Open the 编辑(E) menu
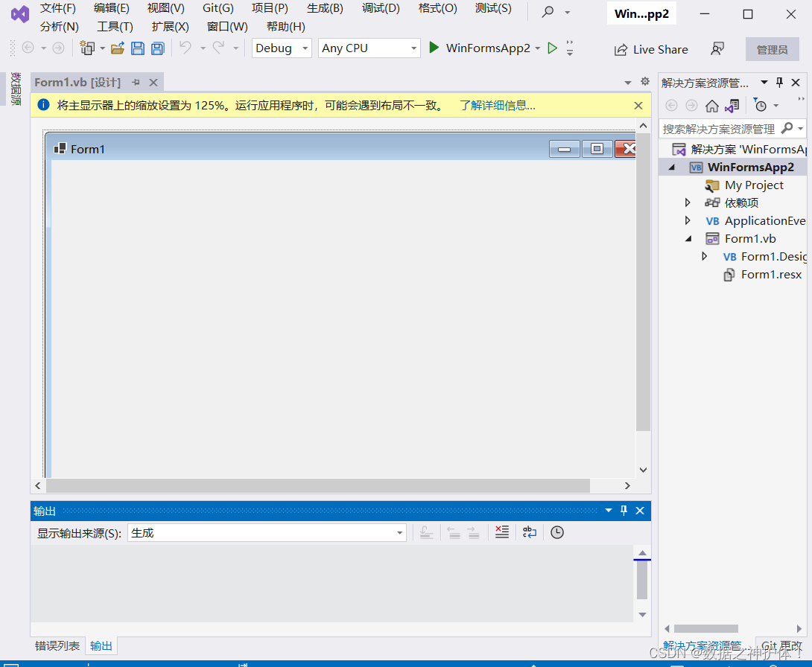This screenshot has width=812, height=667. click(111, 8)
